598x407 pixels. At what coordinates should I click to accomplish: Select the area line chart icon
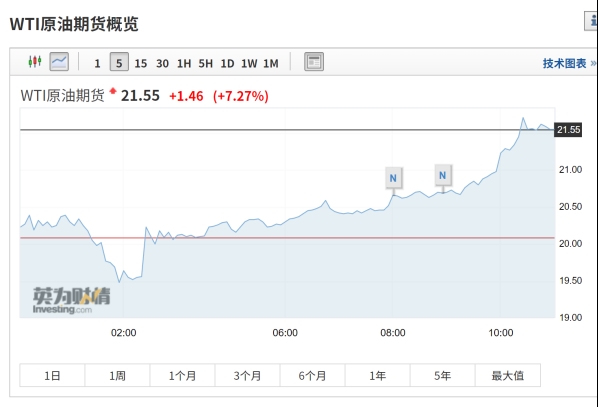coord(59,61)
